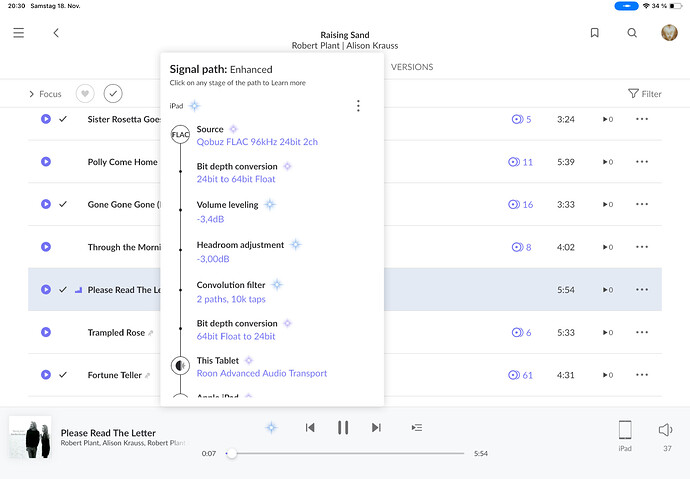Click the 6 versions icon for Trampled Rose
The width and height of the screenshot is (690, 479).
pyautogui.click(x=521, y=332)
